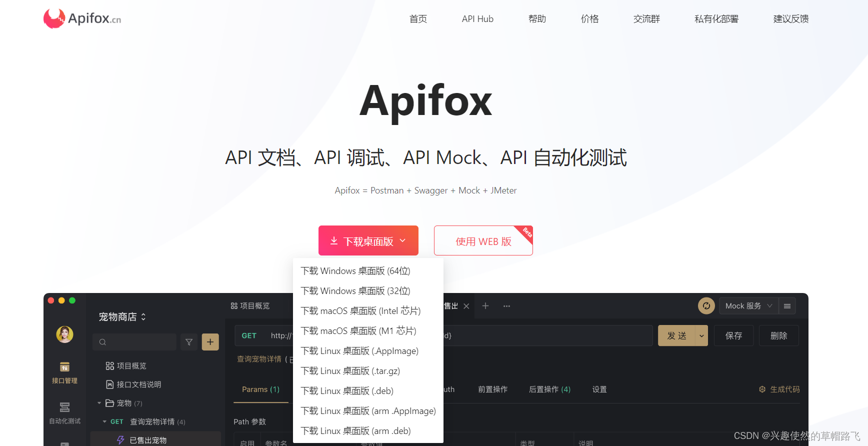Open 接口文档说明 tree item
This screenshot has height=446, width=868.
[133, 384]
